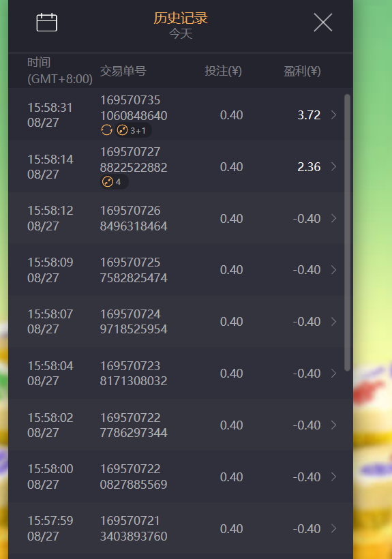
Task: Select transaction number 169570735 1060848640
Action: (x=134, y=108)
